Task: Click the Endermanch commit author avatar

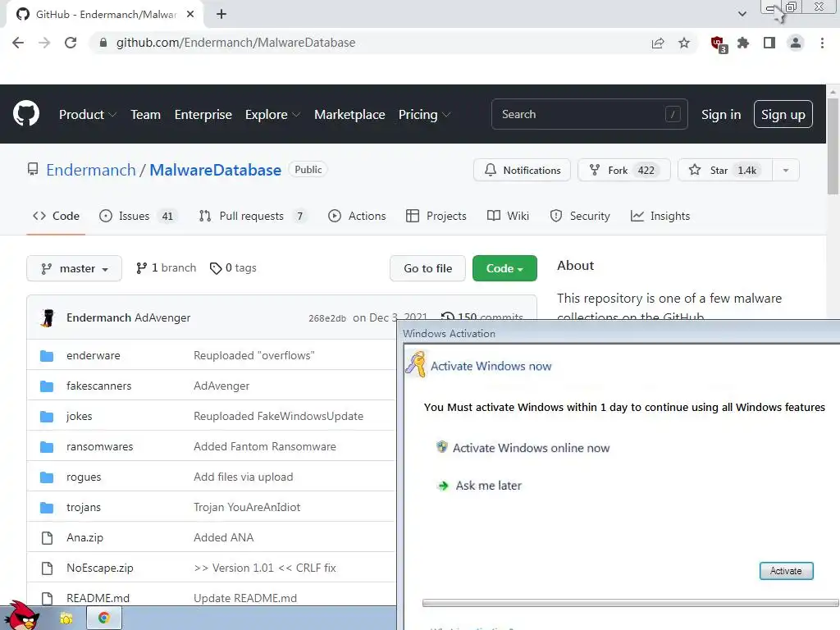Action: [x=48, y=317]
